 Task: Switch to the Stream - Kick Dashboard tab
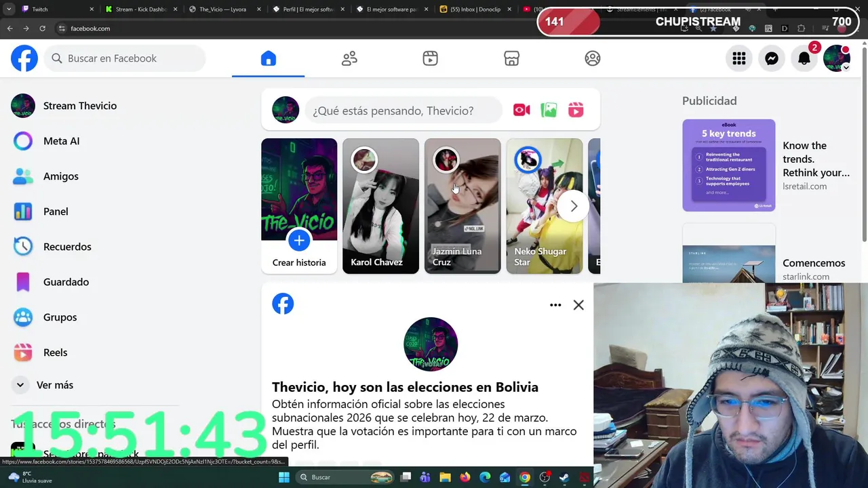click(x=142, y=9)
